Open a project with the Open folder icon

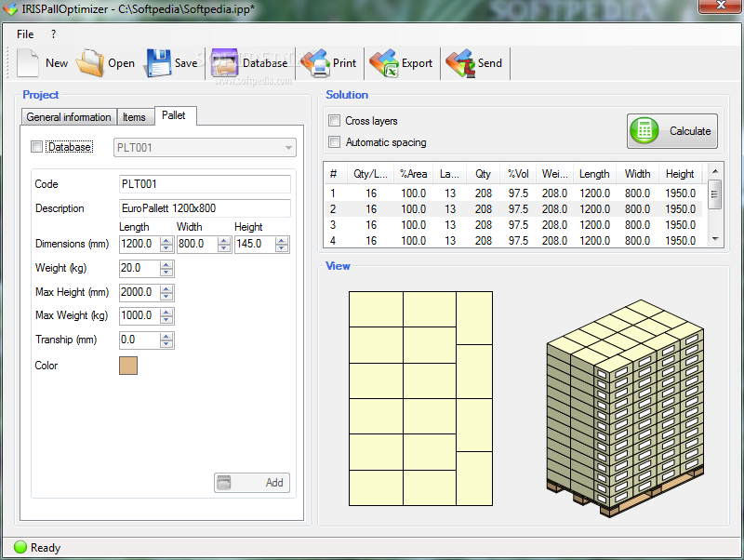pyautogui.click(x=89, y=62)
